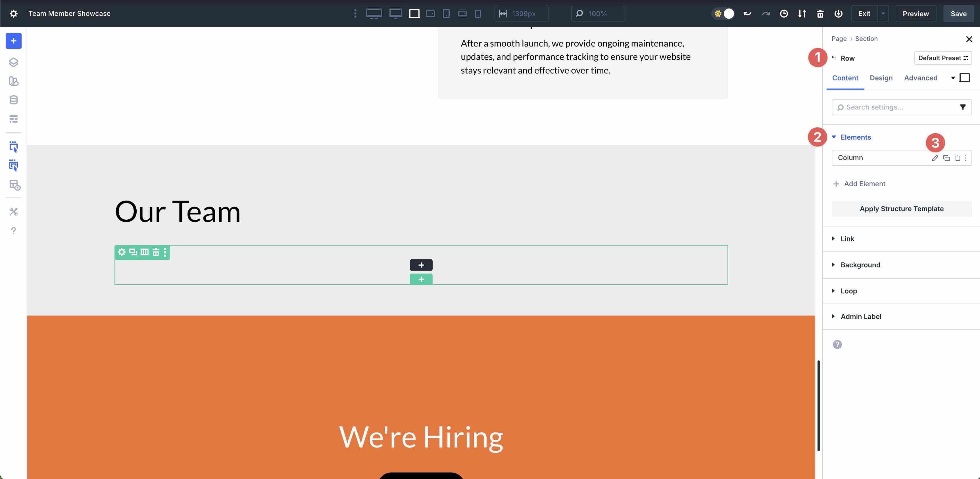Duplicate the row from the green toolbar
Screen dimensions: 980x479
click(133, 252)
